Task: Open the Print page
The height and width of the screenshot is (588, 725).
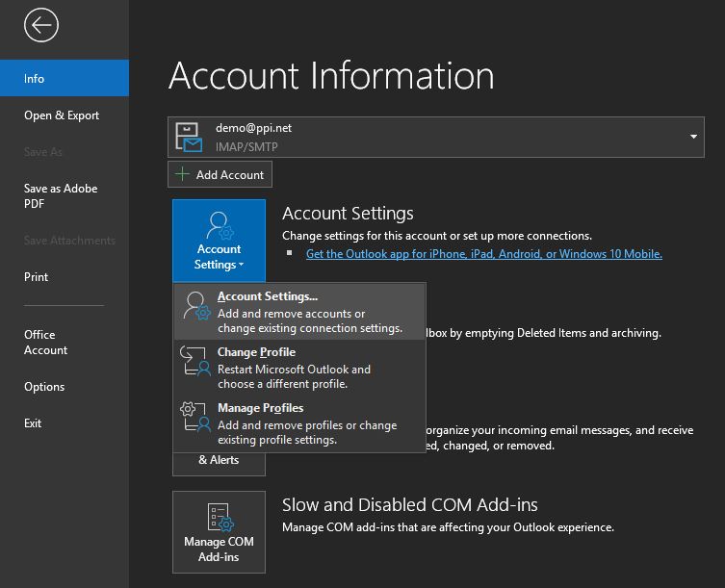Action: click(x=36, y=277)
